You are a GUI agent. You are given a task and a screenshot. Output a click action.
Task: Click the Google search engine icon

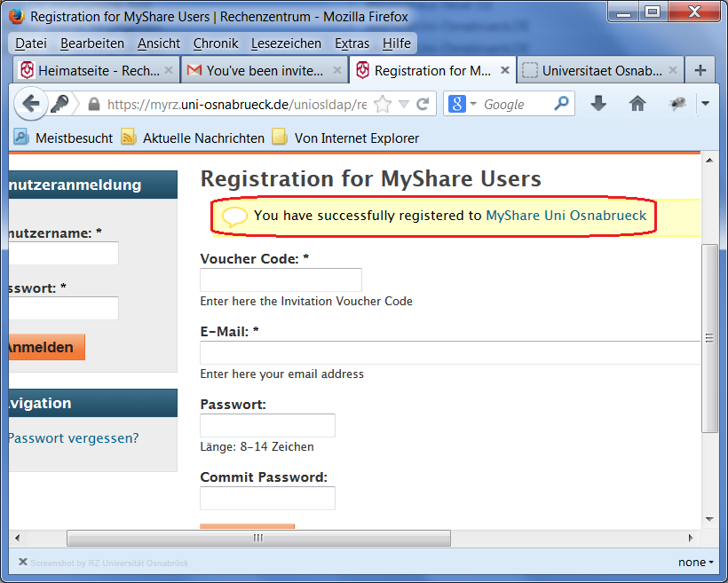click(x=457, y=104)
